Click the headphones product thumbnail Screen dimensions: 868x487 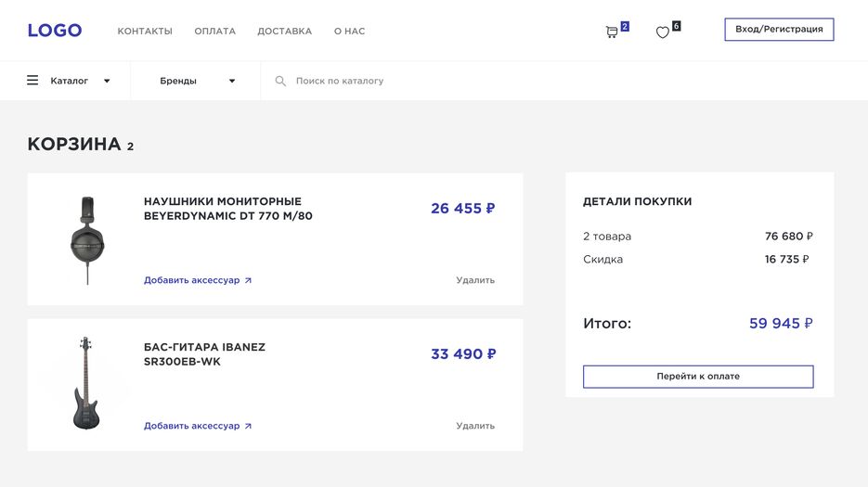87,240
